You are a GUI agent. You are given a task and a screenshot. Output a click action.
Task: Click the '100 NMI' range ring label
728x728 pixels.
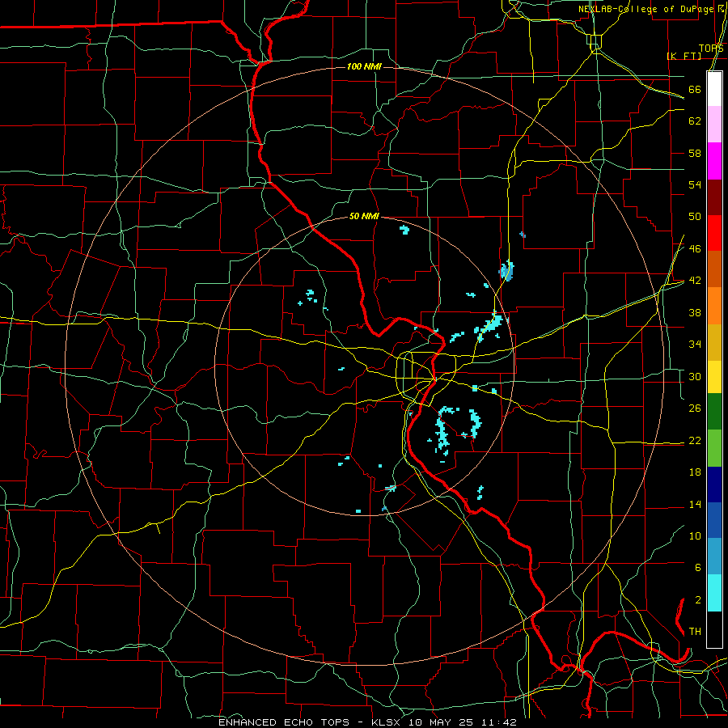(364, 66)
